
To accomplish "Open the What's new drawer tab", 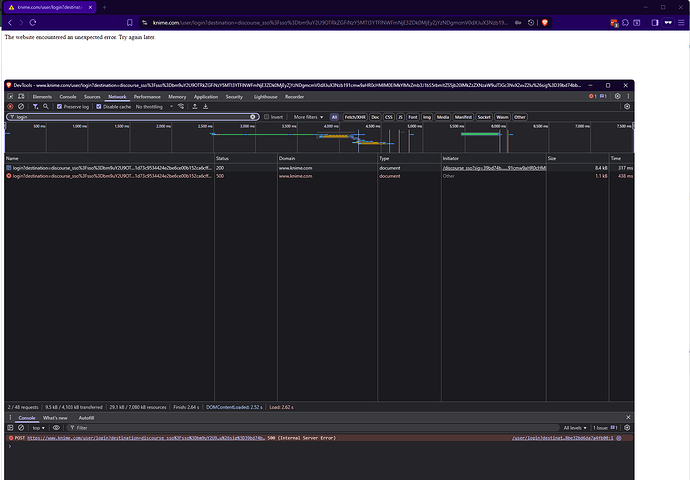I will click(55, 418).
